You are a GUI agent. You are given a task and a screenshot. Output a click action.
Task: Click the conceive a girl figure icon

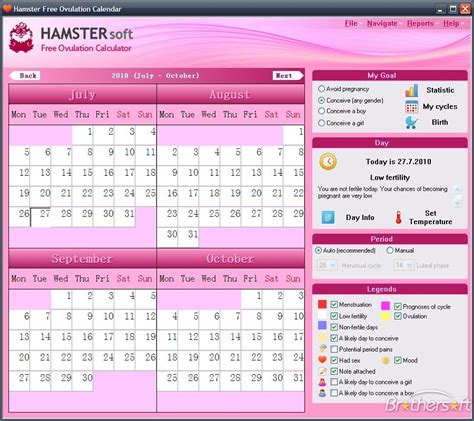(322, 382)
